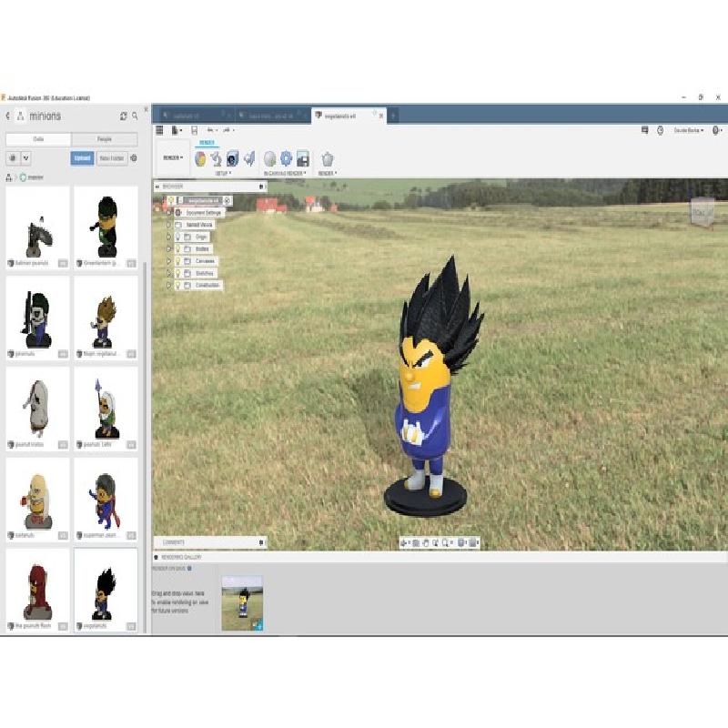Click the Upload button
Screen dimensions: 728x728
(x=82, y=158)
